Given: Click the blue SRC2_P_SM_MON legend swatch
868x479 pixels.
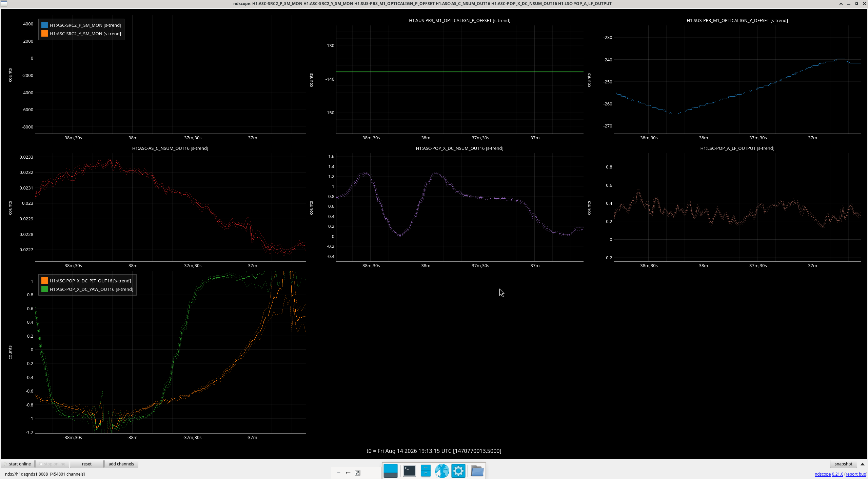Looking at the screenshot, I should click(44, 25).
